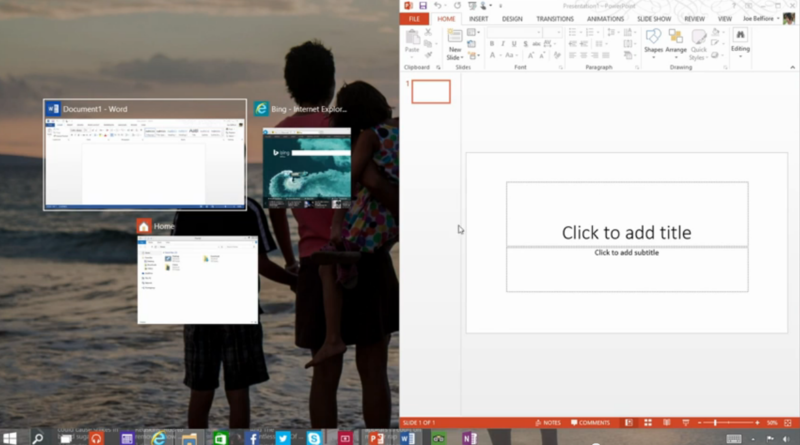
Task: Click the zoom in plus button
Action: pyautogui.click(x=757, y=423)
